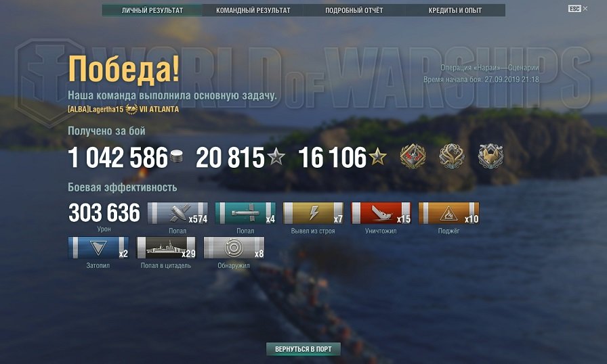Open the Кредиты и опыт tab
Viewport: 607px width, 364px height.
455,10
